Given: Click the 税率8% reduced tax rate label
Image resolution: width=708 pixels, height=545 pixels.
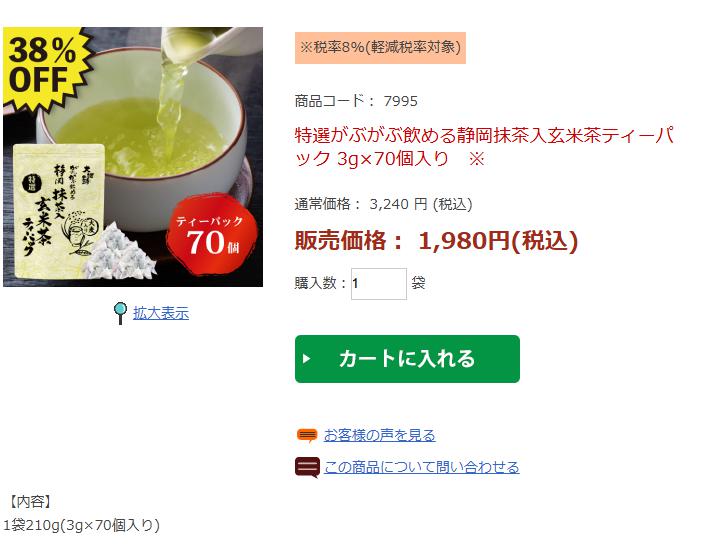Looking at the screenshot, I should (380, 47).
